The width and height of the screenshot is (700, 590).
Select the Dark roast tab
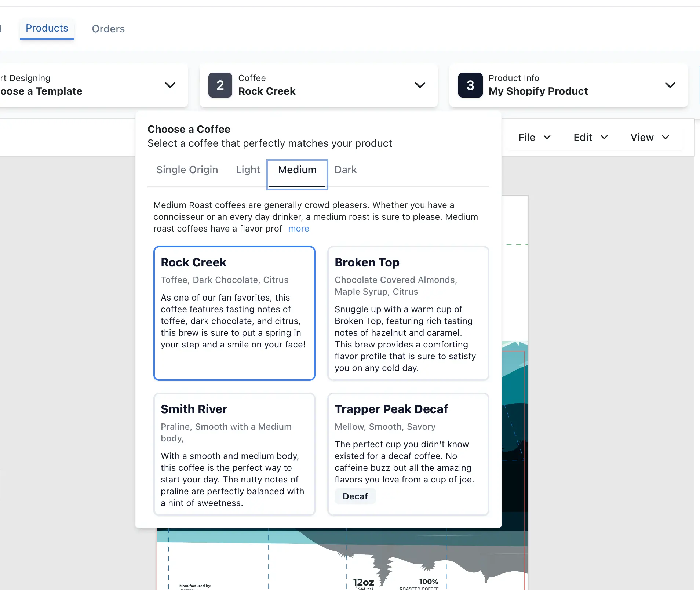click(345, 170)
